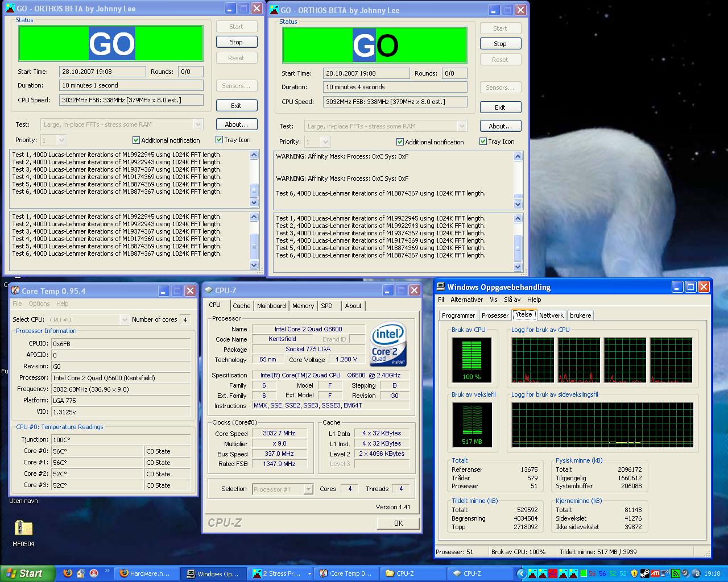Open Nettverk tab in Task Manager
The image size is (728, 582).
[551, 315]
